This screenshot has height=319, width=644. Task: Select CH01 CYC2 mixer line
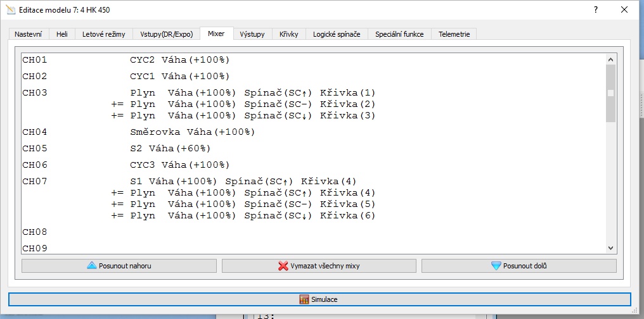click(x=179, y=60)
